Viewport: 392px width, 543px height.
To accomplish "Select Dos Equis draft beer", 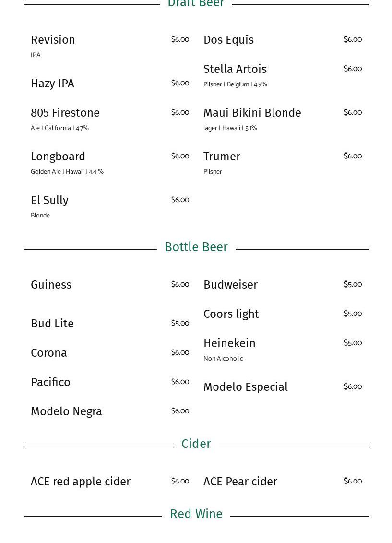I will coord(229,40).
